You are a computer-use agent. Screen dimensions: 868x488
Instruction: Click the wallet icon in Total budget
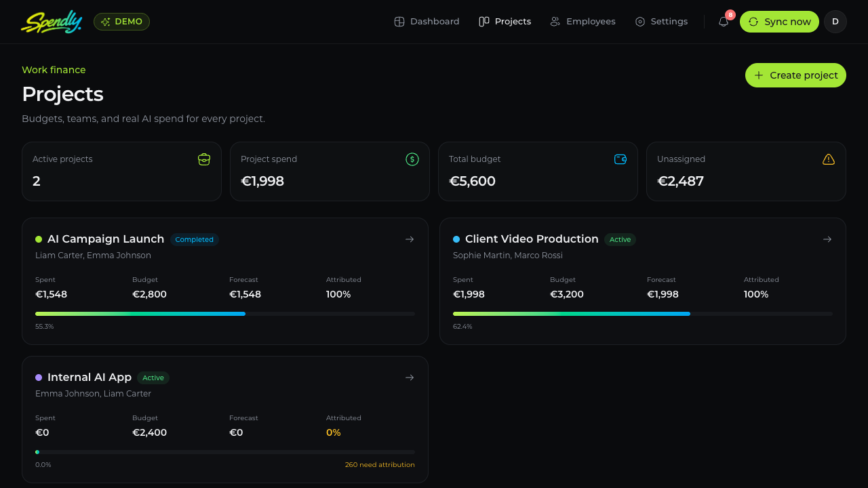click(620, 159)
